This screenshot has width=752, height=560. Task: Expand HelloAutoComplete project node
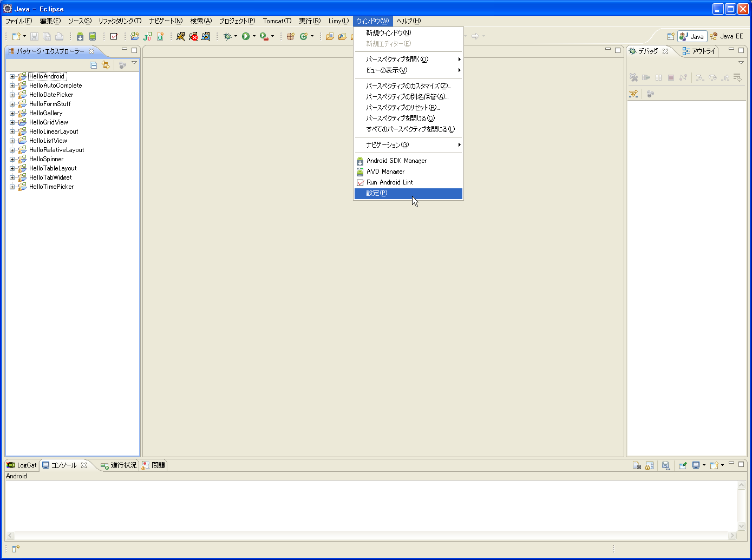point(12,85)
